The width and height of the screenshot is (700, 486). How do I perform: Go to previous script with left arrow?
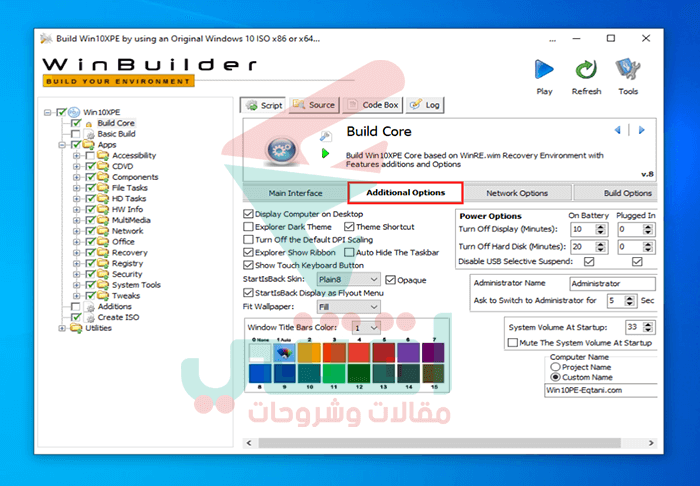click(x=618, y=130)
